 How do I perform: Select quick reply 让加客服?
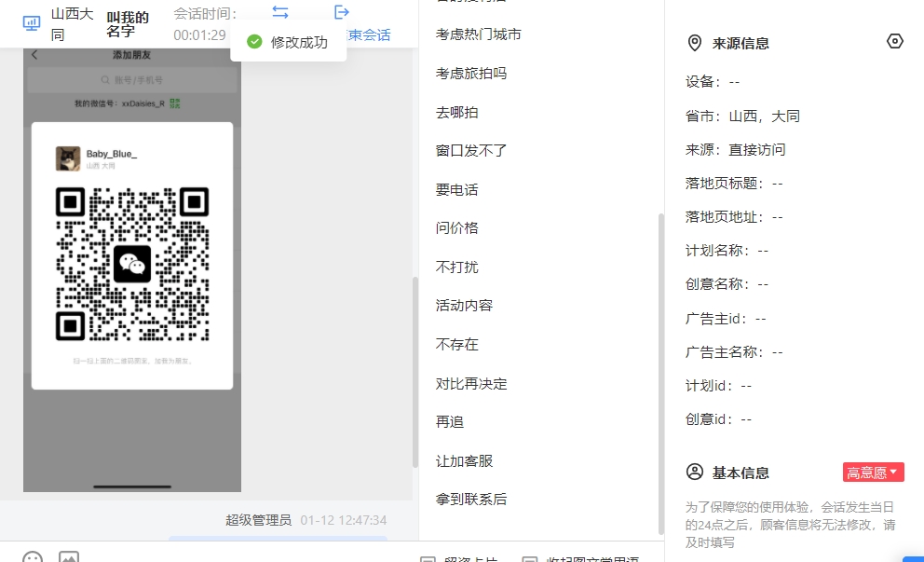point(464,460)
